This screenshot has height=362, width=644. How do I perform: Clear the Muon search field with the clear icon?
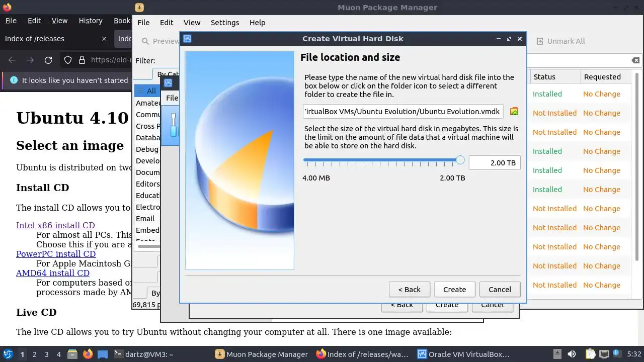tap(636, 60)
